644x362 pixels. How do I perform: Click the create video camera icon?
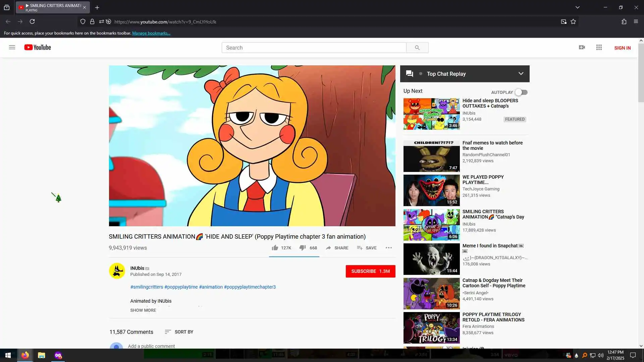coord(582,47)
